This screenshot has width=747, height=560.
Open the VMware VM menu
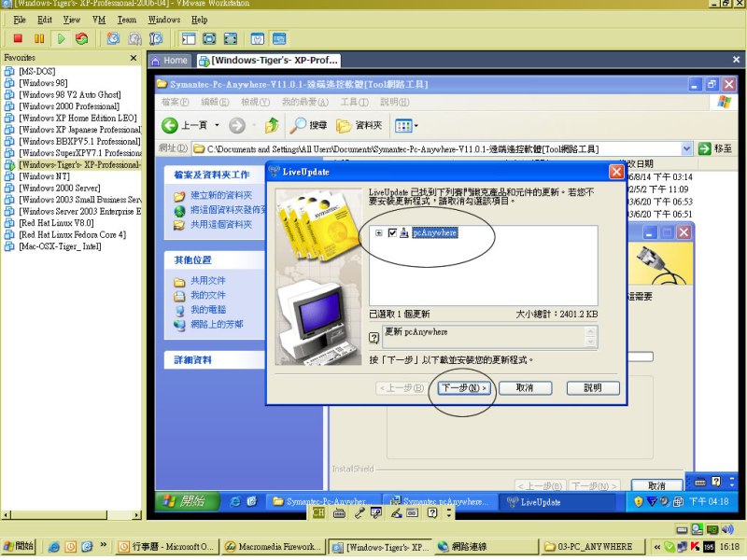[99, 20]
